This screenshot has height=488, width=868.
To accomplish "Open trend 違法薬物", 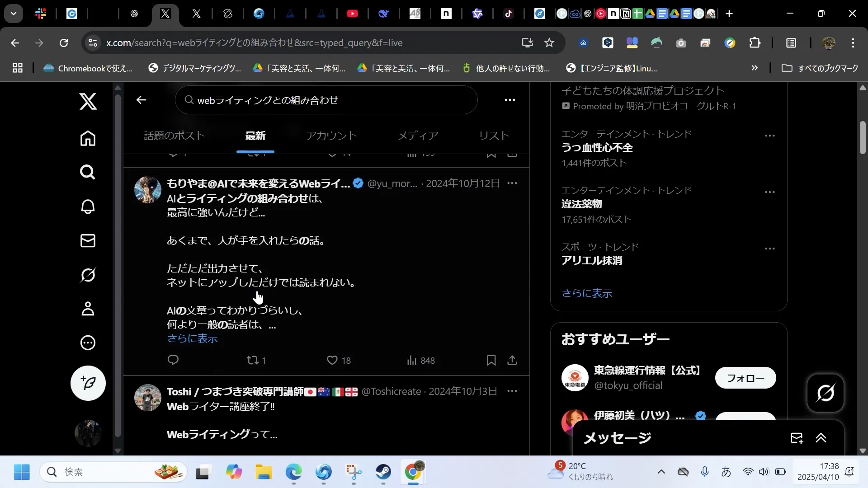I will 581,204.
